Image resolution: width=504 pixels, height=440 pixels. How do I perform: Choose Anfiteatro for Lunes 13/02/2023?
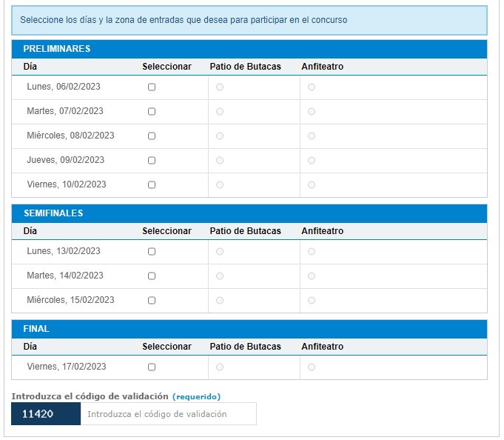(x=312, y=252)
